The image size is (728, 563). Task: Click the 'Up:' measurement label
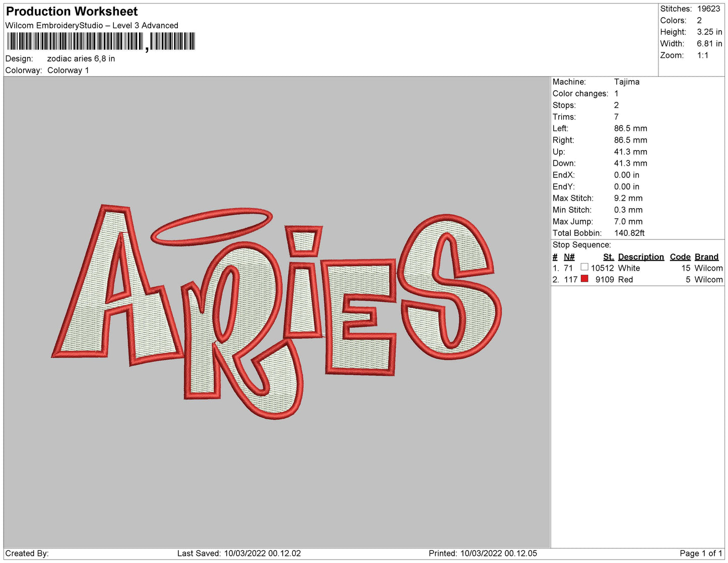pos(559,151)
